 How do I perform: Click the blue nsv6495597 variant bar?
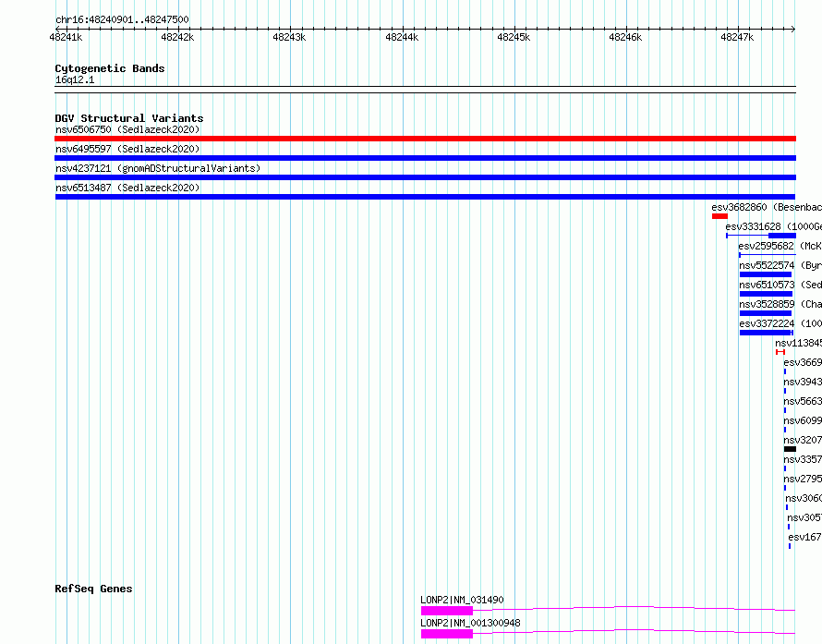(425, 158)
